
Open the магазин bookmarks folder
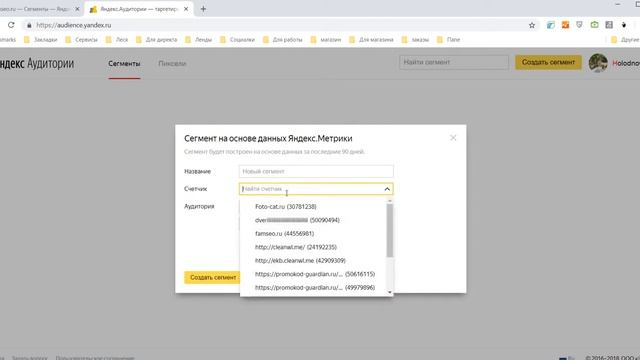pos(325,40)
